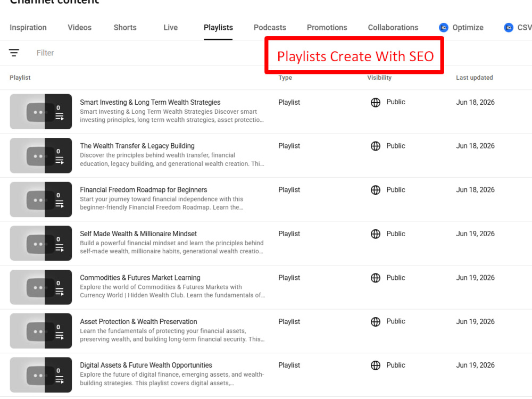The height and width of the screenshot is (399, 532).
Task: Click the blue icon beside CSV
Action: [x=508, y=28]
